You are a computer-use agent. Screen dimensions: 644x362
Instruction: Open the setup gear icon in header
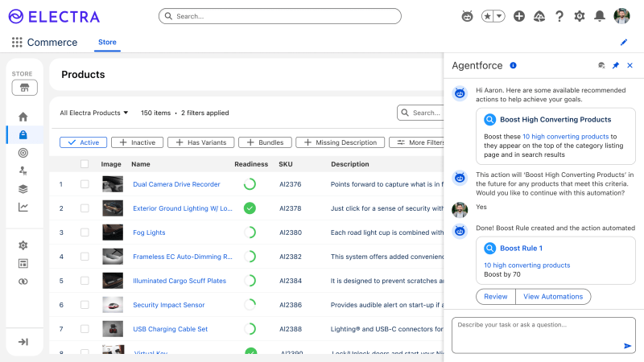tap(579, 16)
